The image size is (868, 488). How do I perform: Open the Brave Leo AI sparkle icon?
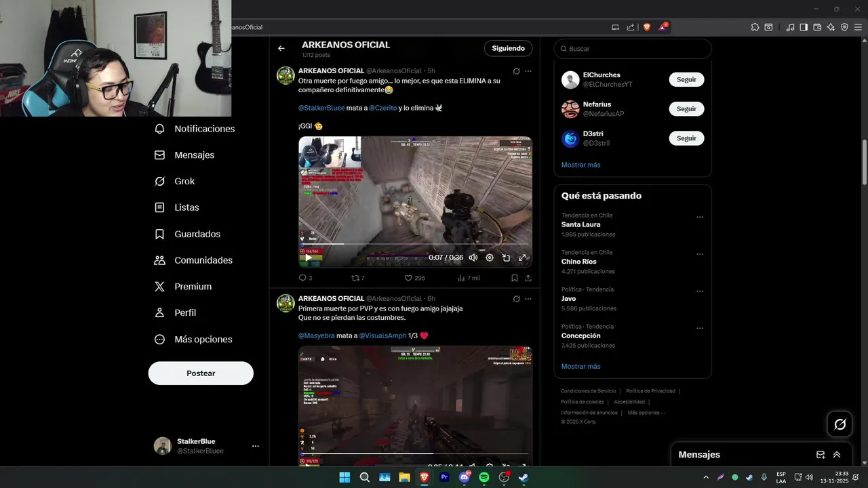[x=831, y=27]
